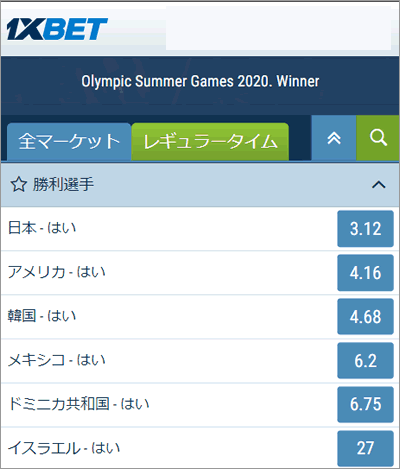Image resolution: width=400 pixels, height=469 pixels.
Task: Select odds 4.68 for 韓国
Action: coord(365,317)
